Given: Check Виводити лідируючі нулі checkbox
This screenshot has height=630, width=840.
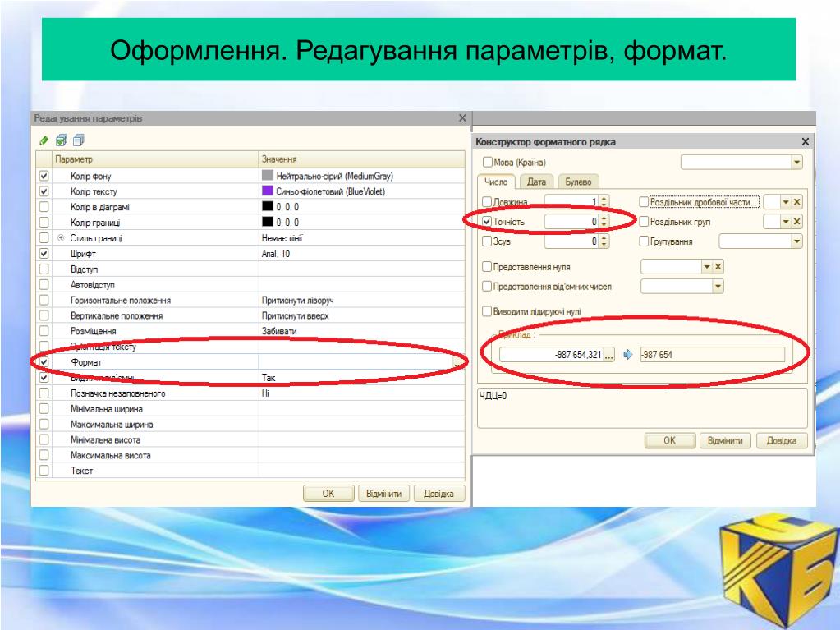Looking at the screenshot, I should (487, 311).
